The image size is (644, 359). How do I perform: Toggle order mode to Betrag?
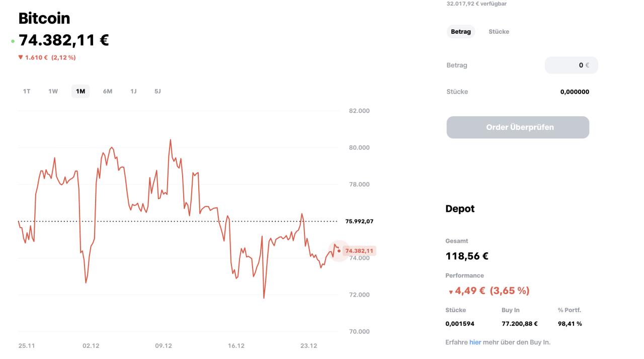point(460,32)
